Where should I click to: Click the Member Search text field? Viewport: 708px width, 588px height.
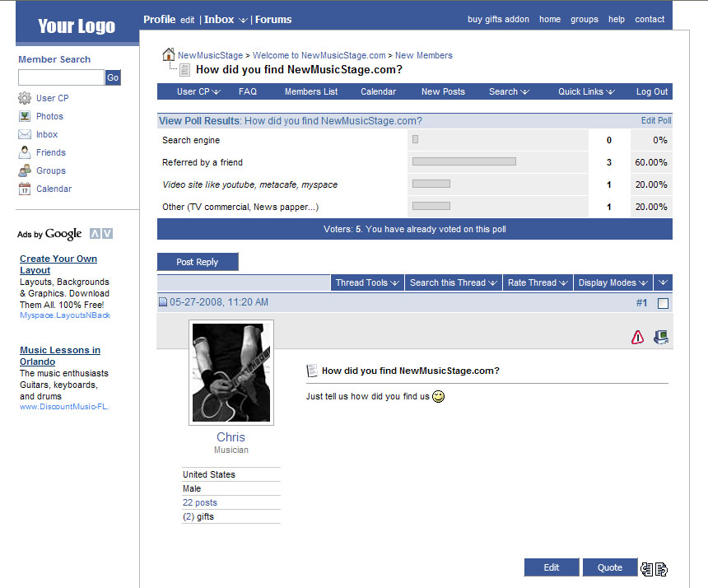click(62, 77)
